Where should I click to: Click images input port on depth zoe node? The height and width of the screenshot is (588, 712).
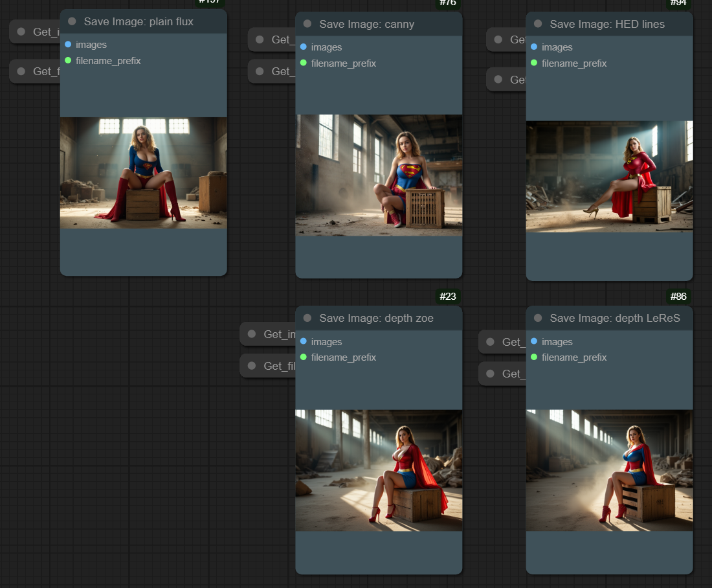point(304,342)
